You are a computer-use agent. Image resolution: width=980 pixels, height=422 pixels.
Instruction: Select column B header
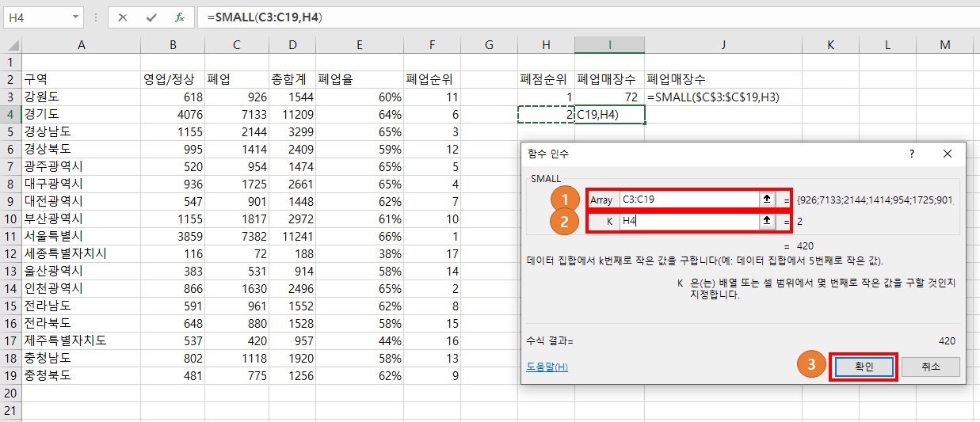(x=173, y=45)
